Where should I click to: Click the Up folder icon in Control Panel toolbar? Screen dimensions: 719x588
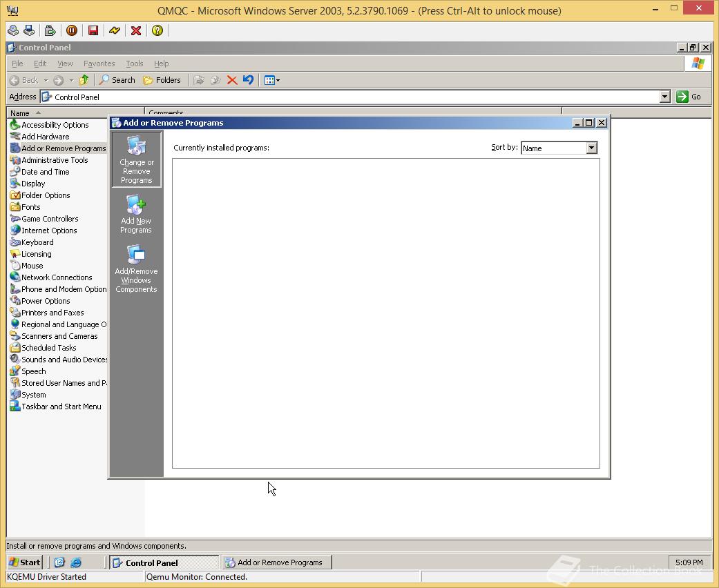(x=84, y=80)
